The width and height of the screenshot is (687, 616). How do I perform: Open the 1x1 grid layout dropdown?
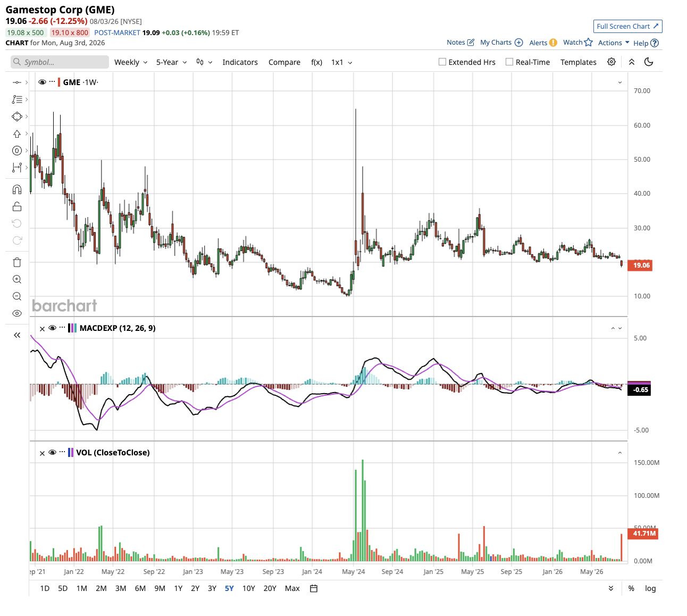342,62
